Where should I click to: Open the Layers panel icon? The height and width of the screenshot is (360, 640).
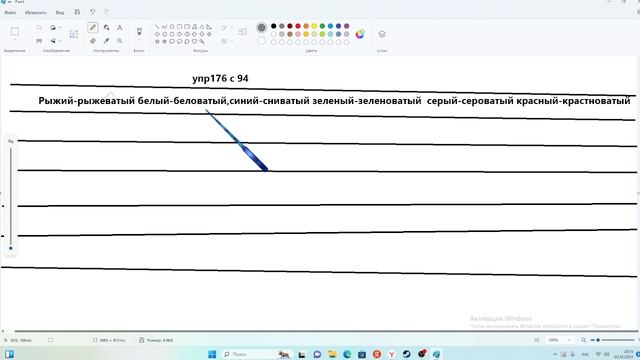click(382, 34)
